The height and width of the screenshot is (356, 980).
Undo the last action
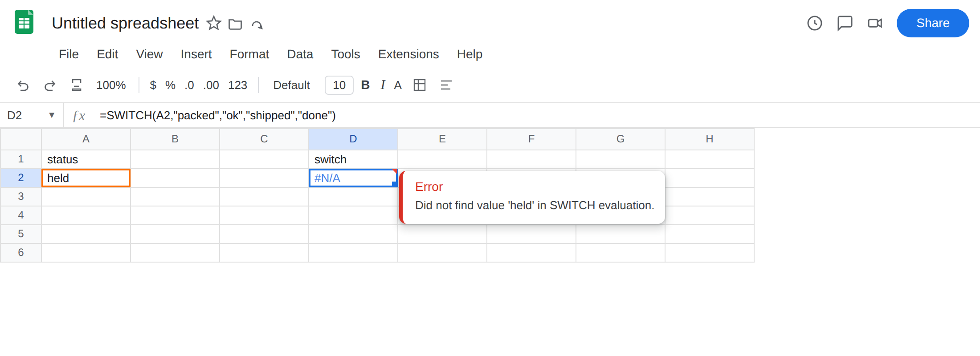pos(23,85)
